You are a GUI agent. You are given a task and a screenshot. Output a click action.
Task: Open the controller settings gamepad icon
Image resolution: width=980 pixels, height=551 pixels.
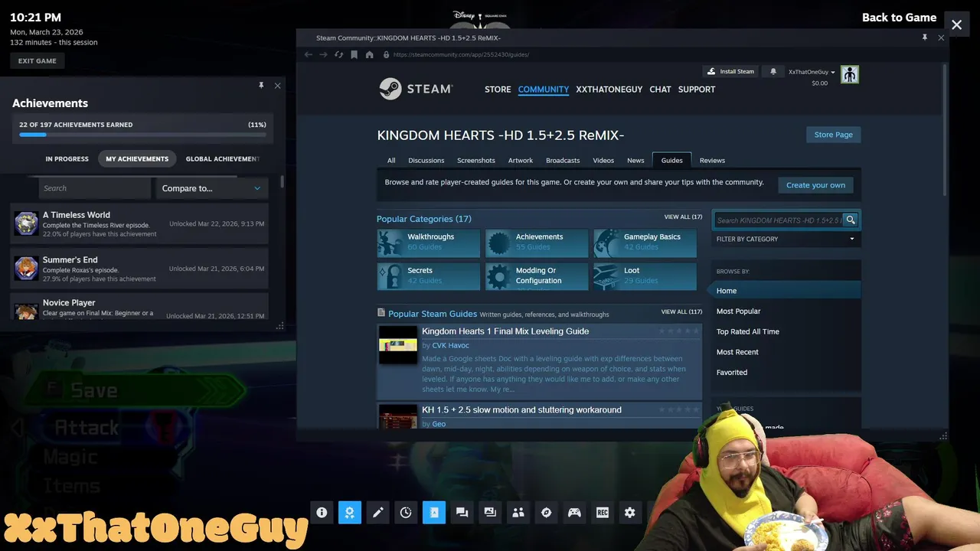574,513
